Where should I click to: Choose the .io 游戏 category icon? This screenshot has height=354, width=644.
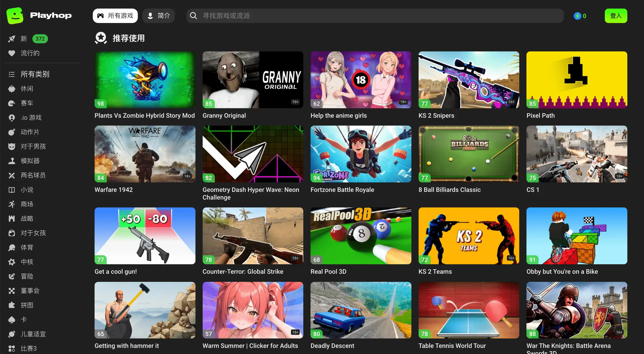[x=11, y=118]
